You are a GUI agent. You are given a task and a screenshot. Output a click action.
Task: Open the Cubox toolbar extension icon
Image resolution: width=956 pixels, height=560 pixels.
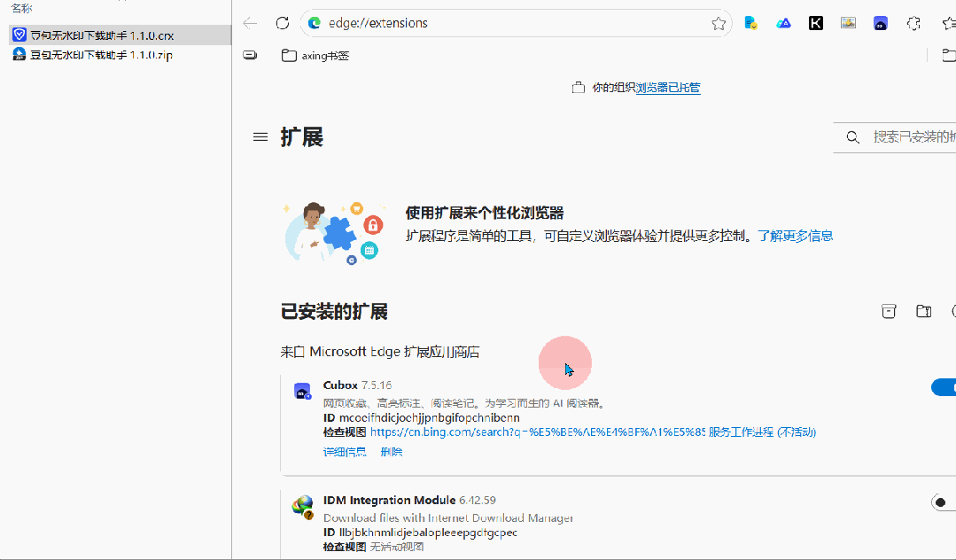click(881, 23)
